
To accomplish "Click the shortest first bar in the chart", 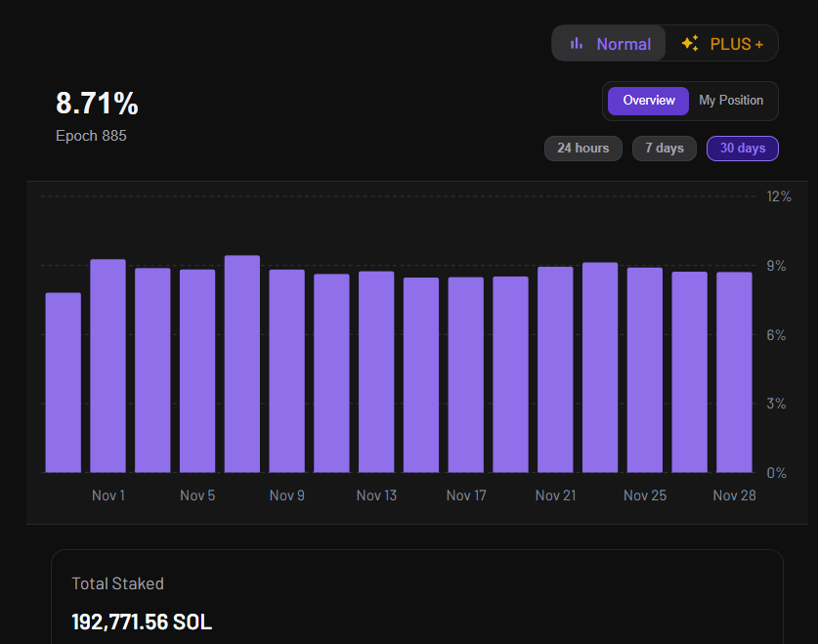I will tap(64, 383).
